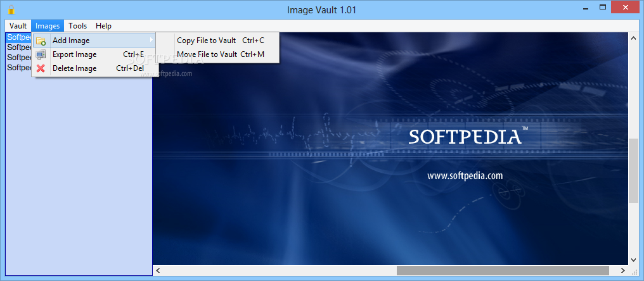Select the third Softpedia list entry
This screenshot has width=644, height=281.
tap(19, 58)
